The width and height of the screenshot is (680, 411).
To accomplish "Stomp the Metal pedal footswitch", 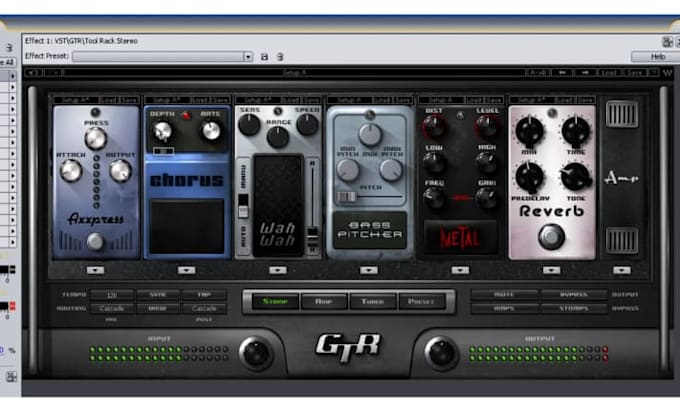I will point(460,238).
